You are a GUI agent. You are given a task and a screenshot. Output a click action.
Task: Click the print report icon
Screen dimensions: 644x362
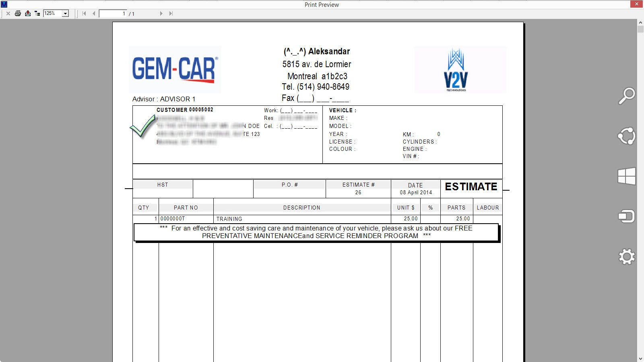pyautogui.click(x=18, y=13)
